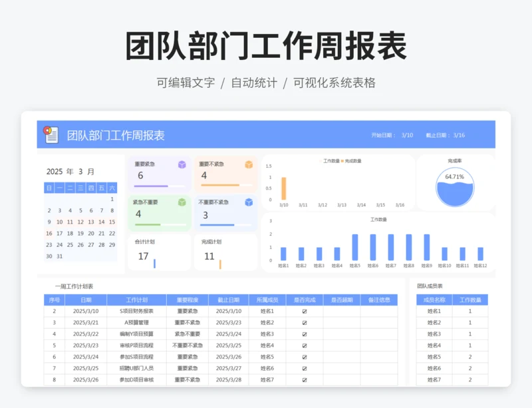
Task: Click the A预算管理 work plan cell
Action: [x=137, y=323]
